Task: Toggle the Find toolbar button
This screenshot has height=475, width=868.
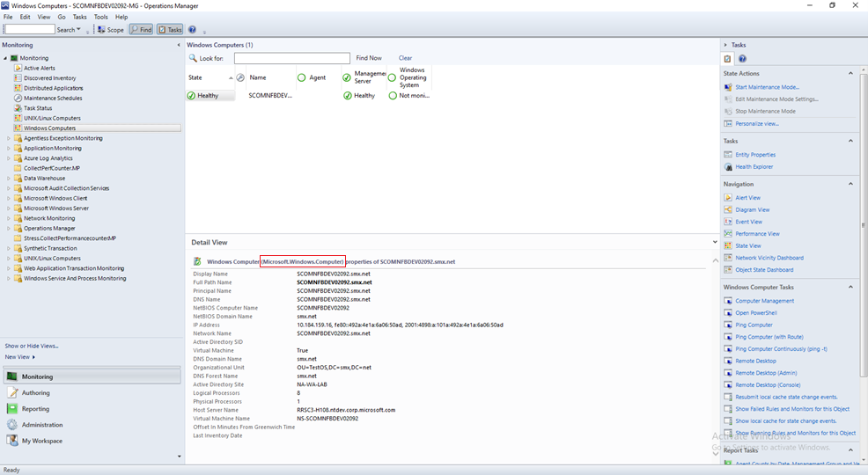Action: [x=141, y=30]
